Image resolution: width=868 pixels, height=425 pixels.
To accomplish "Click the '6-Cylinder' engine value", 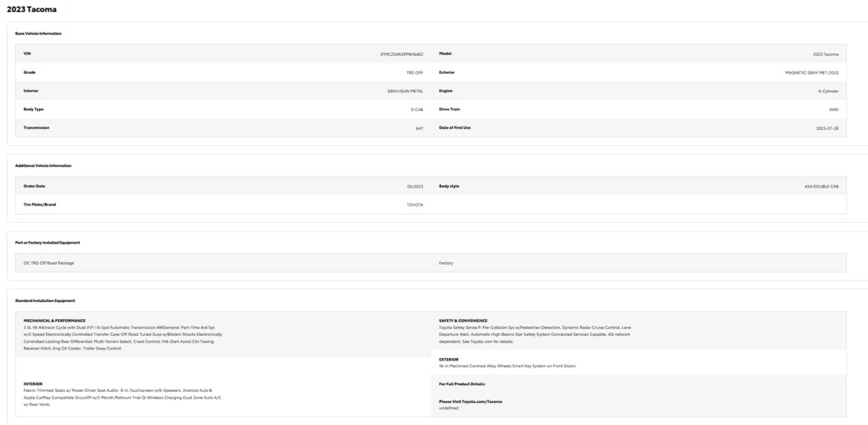I will click(829, 91).
